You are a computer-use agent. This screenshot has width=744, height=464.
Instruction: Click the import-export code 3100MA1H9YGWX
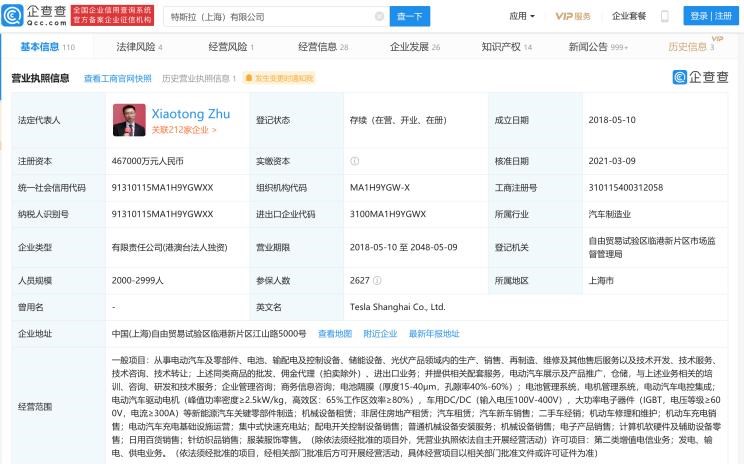pos(388,214)
